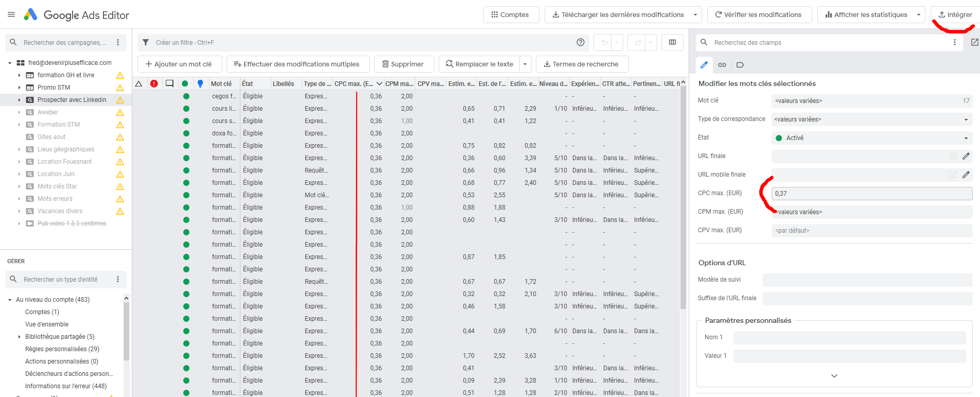Expand formation GH et livre campaign
Viewport: 980px width, 397px height.
pyautogui.click(x=19, y=75)
